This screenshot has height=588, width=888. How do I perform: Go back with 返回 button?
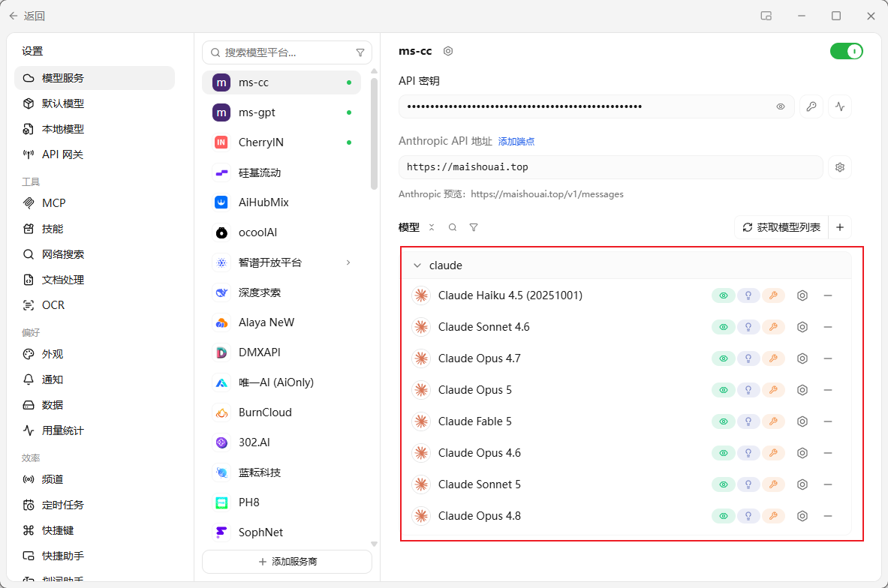click(x=27, y=16)
